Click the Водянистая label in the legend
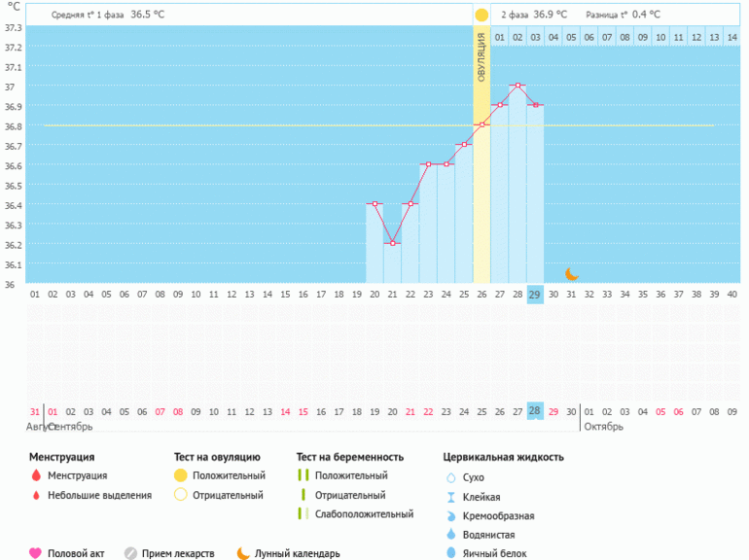 click(x=489, y=535)
